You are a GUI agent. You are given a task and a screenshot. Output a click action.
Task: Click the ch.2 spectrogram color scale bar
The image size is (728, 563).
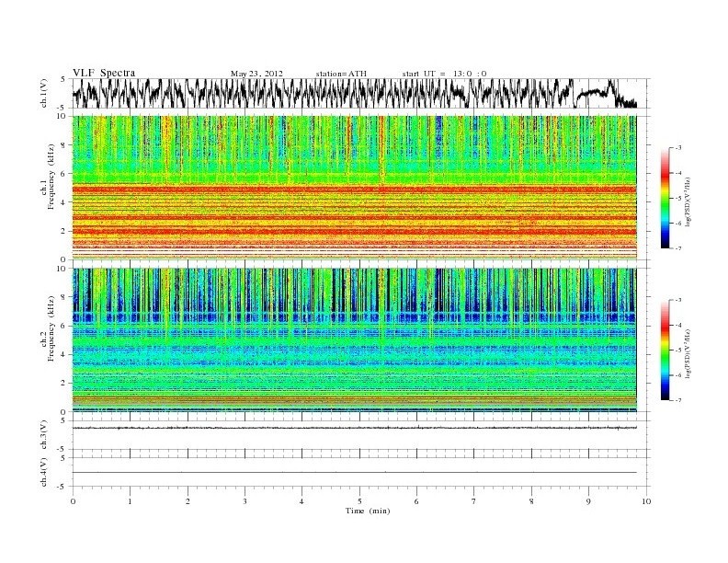(665, 350)
